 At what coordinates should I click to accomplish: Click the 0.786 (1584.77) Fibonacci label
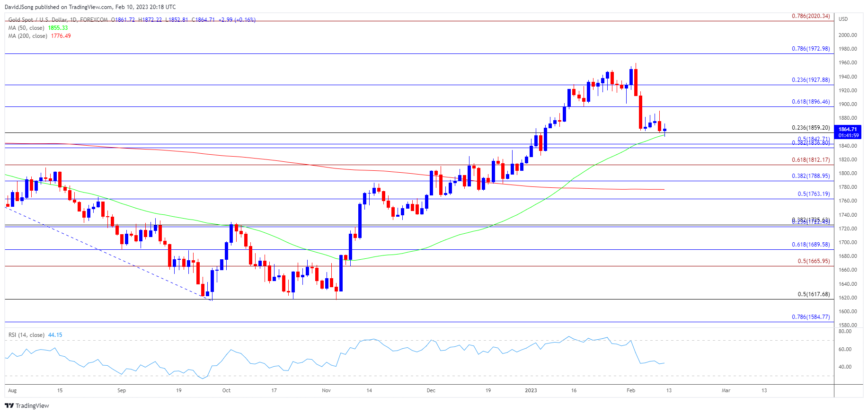click(810, 317)
